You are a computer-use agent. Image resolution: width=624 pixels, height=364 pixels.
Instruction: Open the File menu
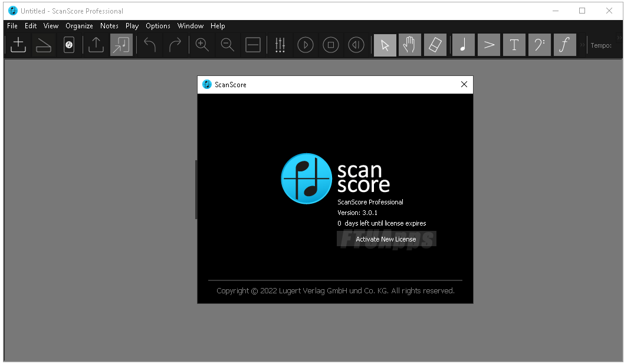(x=12, y=26)
